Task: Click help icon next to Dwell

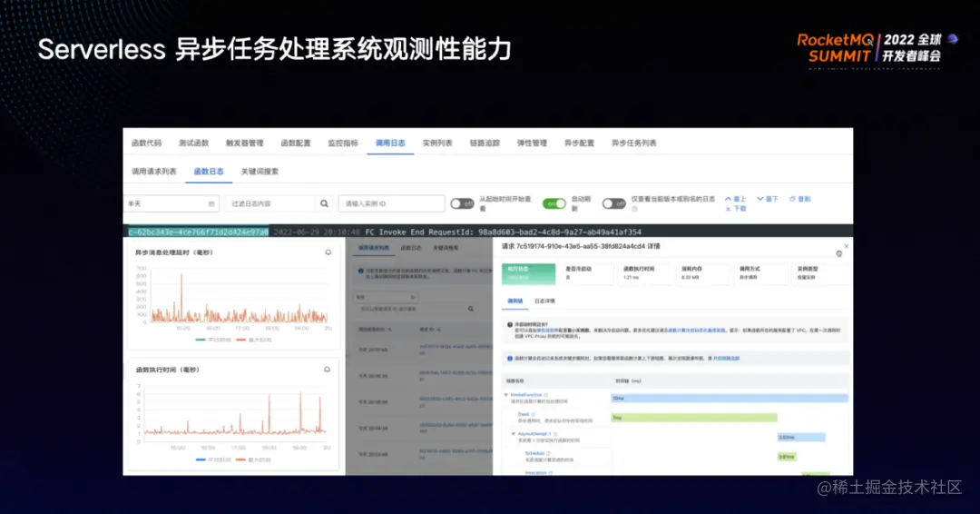Action: (x=534, y=415)
